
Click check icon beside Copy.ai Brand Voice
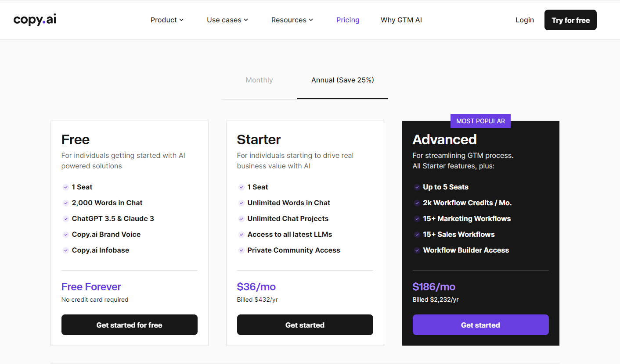pos(65,235)
